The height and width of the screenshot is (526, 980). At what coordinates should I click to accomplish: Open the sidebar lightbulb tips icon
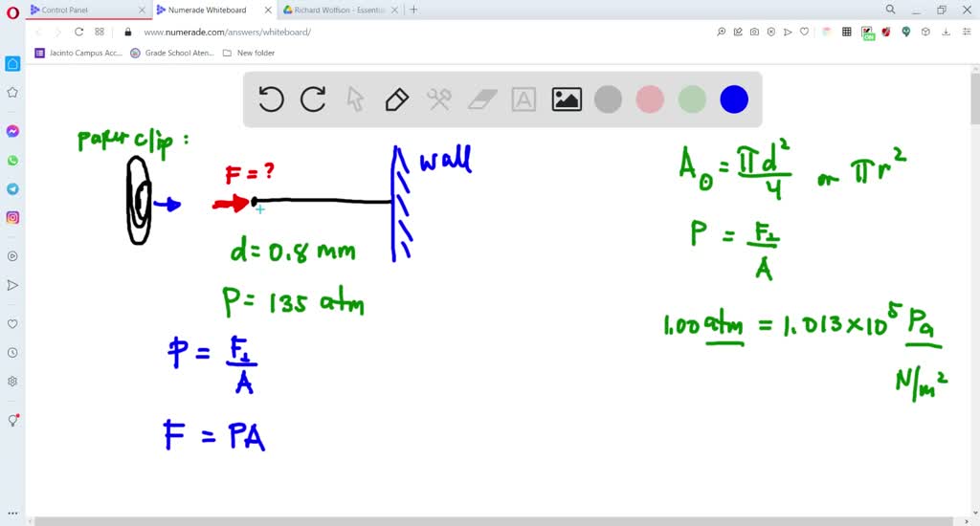(12, 421)
